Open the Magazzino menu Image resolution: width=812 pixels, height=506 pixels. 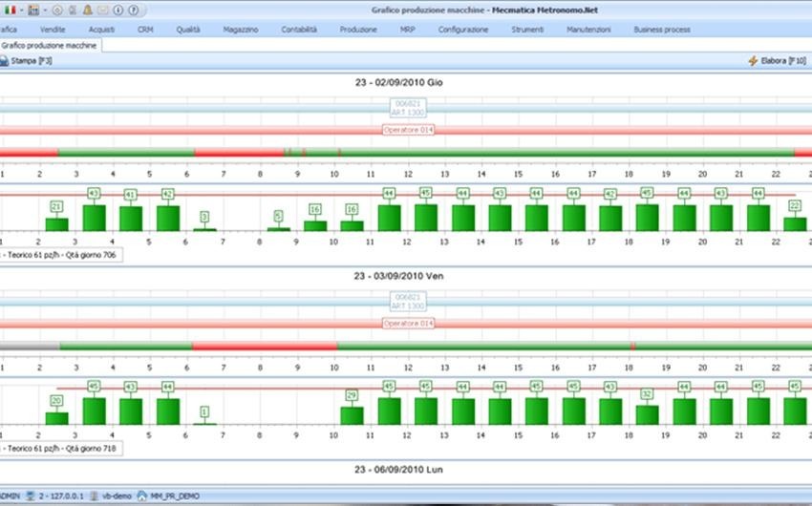240,30
